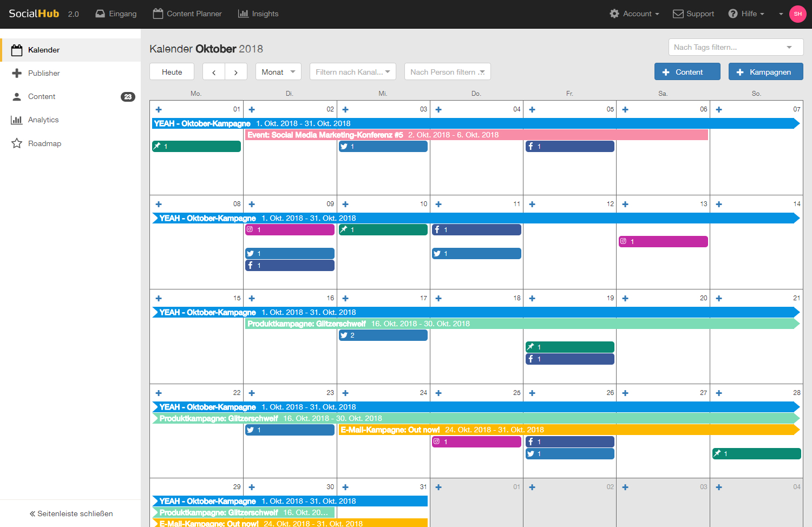
Task: Open the Facebook post on day 09
Action: (290, 265)
